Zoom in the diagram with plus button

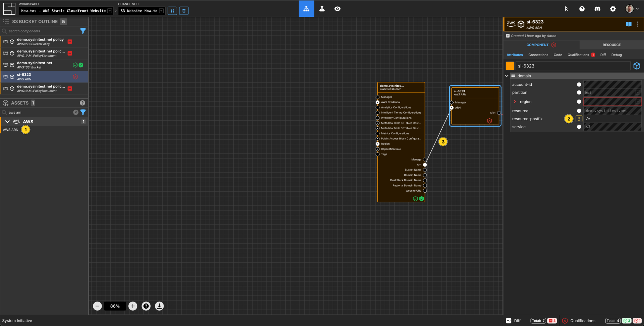click(x=133, y=306)
